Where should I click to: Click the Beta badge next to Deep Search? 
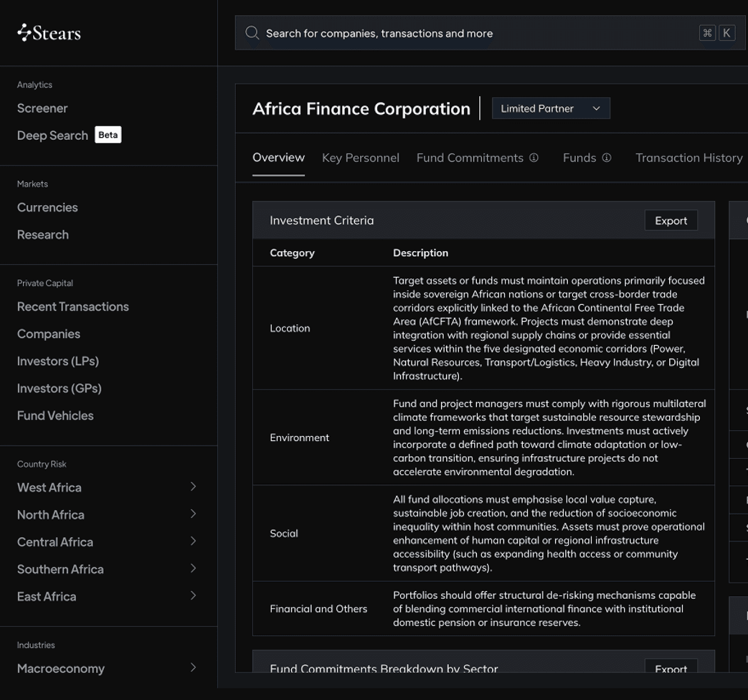(x=108, y=135)
